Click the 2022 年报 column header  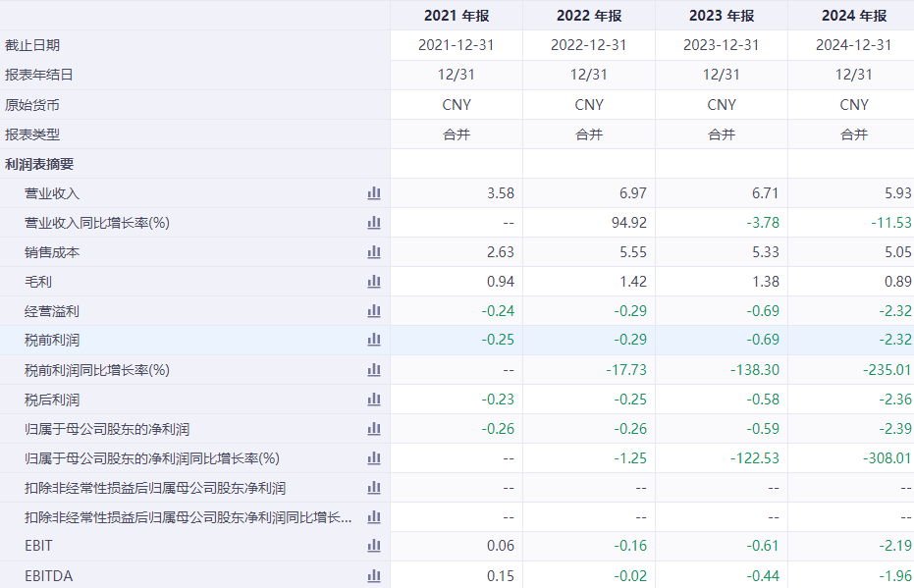point(589,16)
